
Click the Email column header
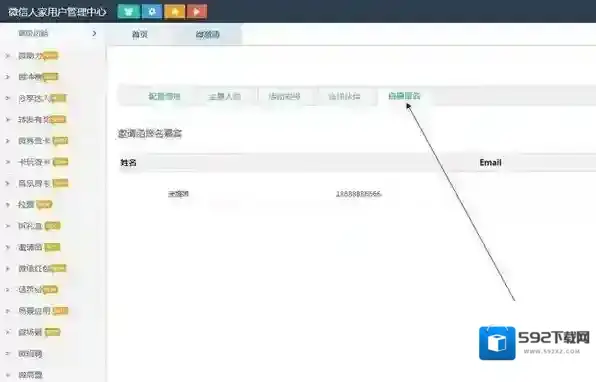(x=490, y=162)
